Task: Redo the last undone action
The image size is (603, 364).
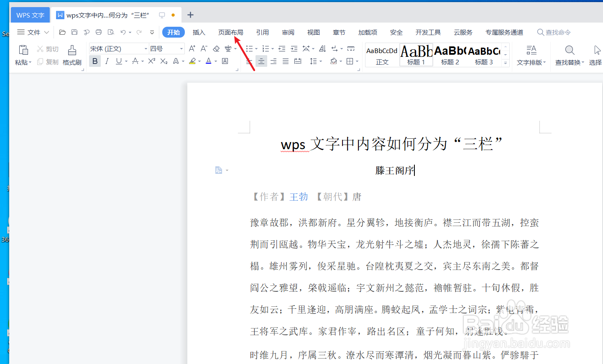Action: tap(139, 32)
